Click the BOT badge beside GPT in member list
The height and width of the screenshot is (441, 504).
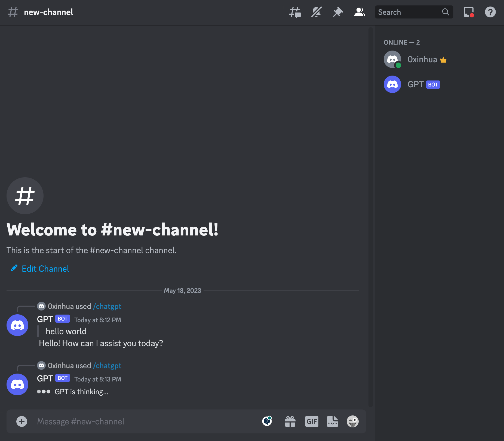click(x=433, y=85)
